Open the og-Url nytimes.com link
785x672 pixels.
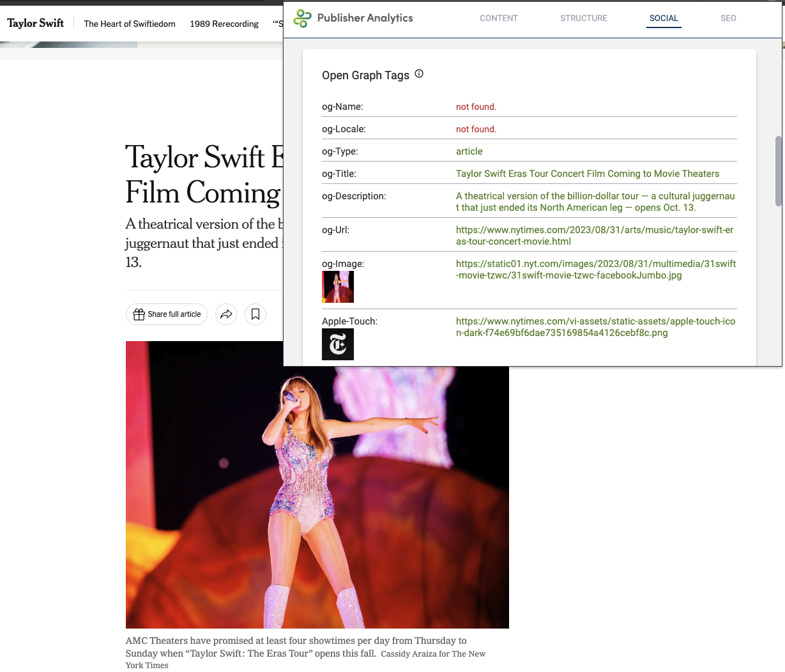(595, 236)
